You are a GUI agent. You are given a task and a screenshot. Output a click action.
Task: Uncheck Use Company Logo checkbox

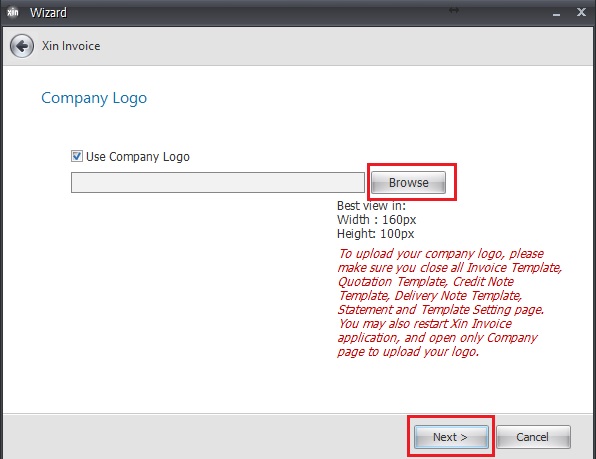coord(77,156)
